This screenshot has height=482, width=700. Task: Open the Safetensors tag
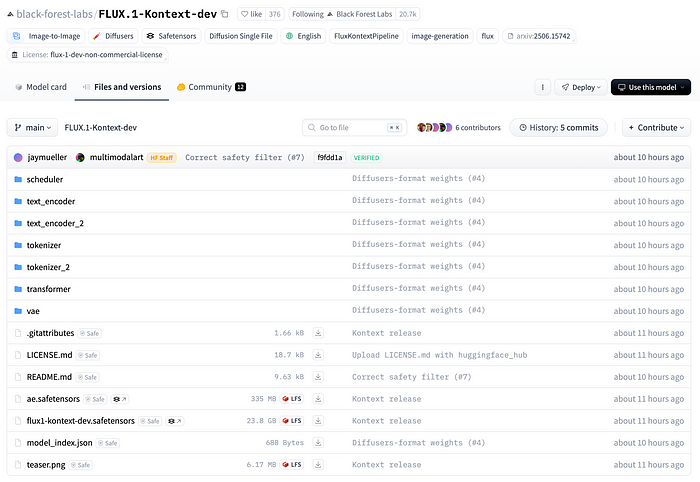click(171, 36)
